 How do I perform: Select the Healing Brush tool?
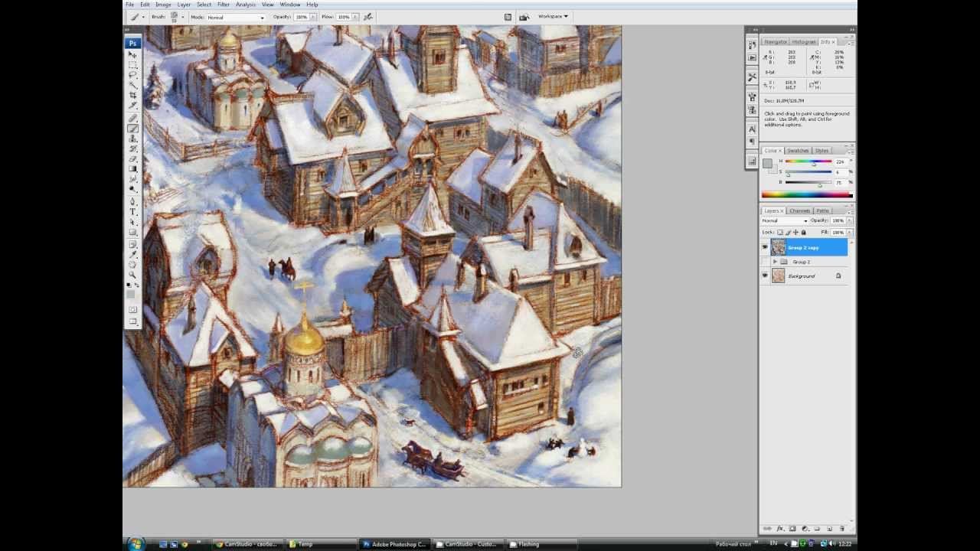132,118
